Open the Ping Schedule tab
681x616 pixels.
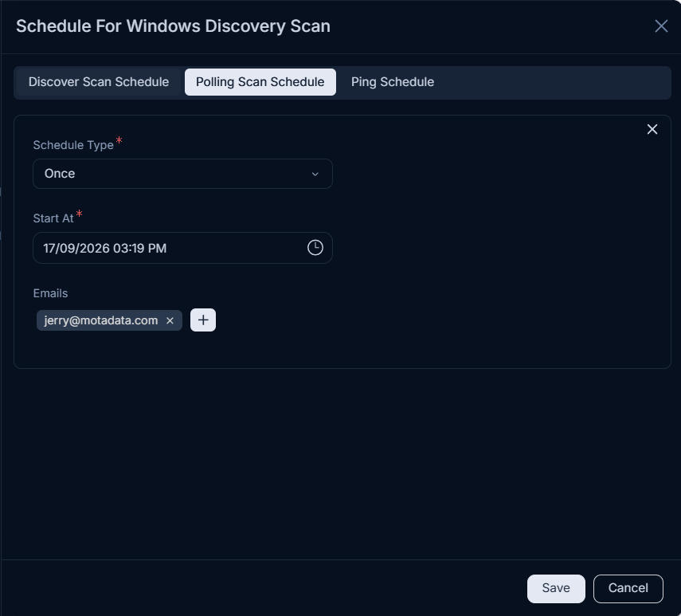(393, 82)
